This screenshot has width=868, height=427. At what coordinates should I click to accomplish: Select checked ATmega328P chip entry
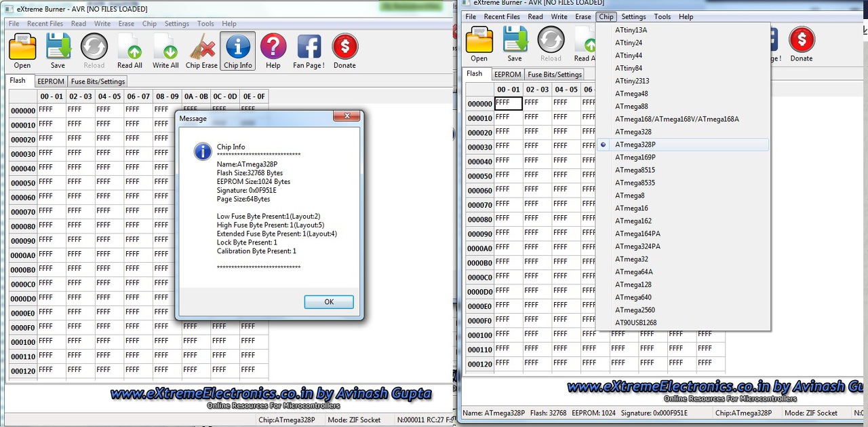[683, 145]
